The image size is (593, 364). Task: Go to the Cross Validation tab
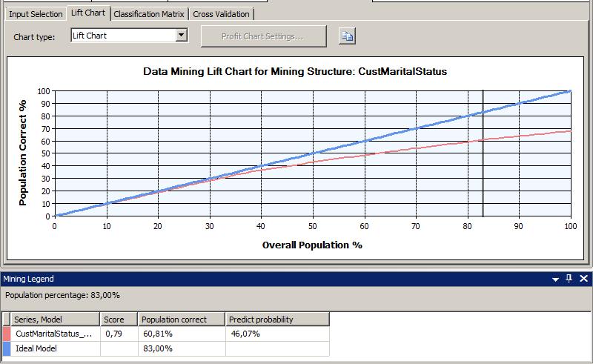pos(221,14)
